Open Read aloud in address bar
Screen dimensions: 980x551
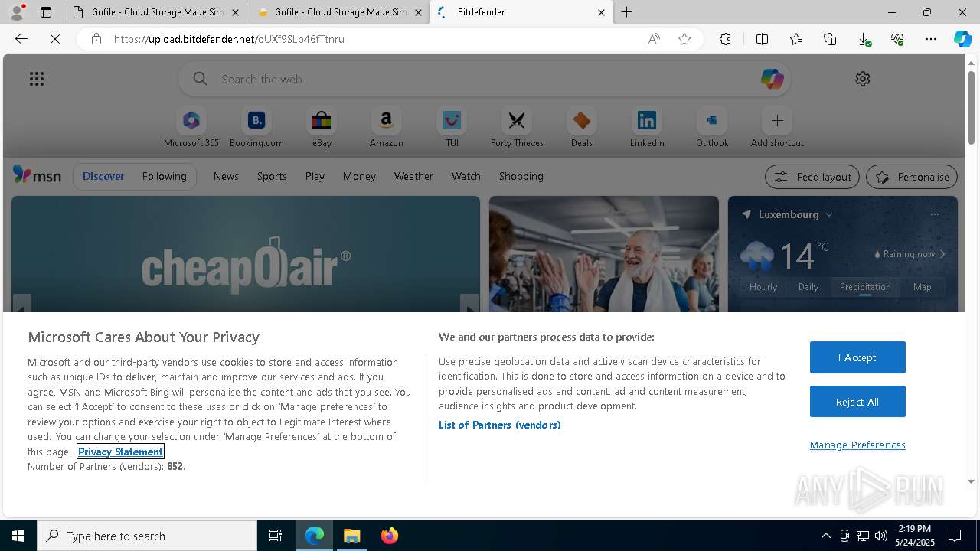pyautogui.click(x=654, y=39)
